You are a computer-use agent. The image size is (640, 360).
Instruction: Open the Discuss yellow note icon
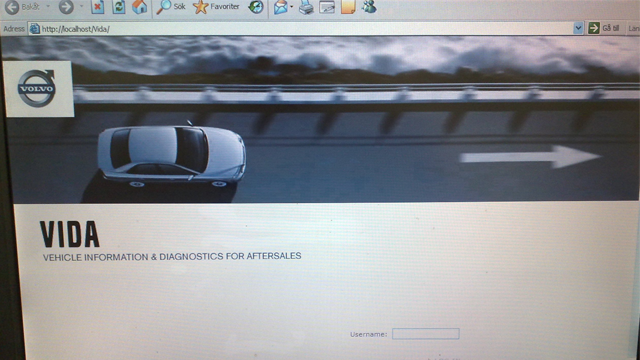click(348, 7)
